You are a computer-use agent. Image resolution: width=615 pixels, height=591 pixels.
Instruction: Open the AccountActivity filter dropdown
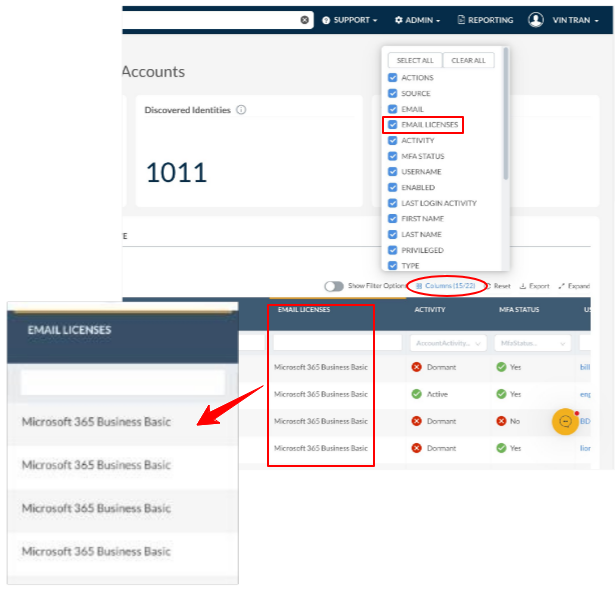pyautogui.click(x=448, y=343)
